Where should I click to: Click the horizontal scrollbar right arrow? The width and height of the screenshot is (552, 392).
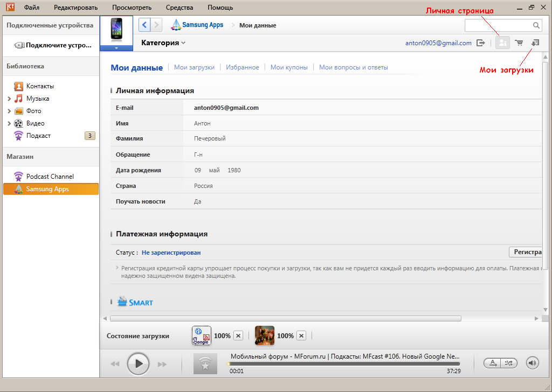tap(536, 319)
